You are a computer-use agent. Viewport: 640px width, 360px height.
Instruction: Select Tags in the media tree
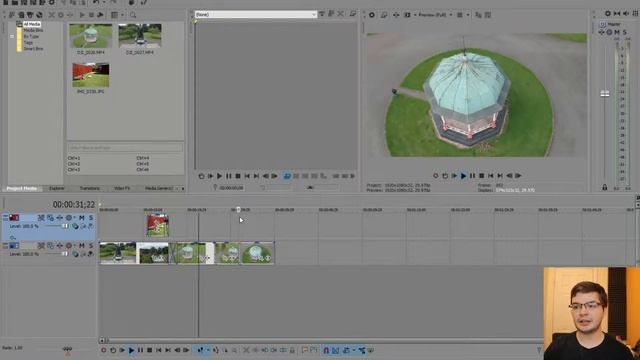point(28,42)
